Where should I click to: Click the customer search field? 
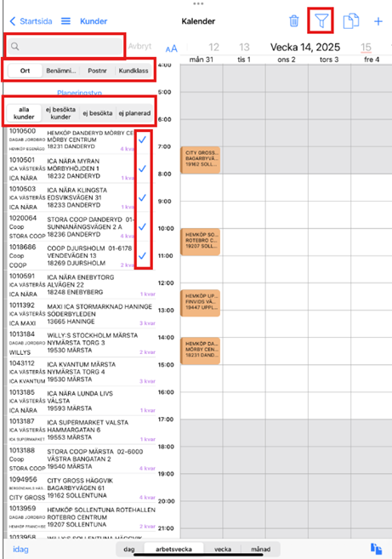(65, 46)
